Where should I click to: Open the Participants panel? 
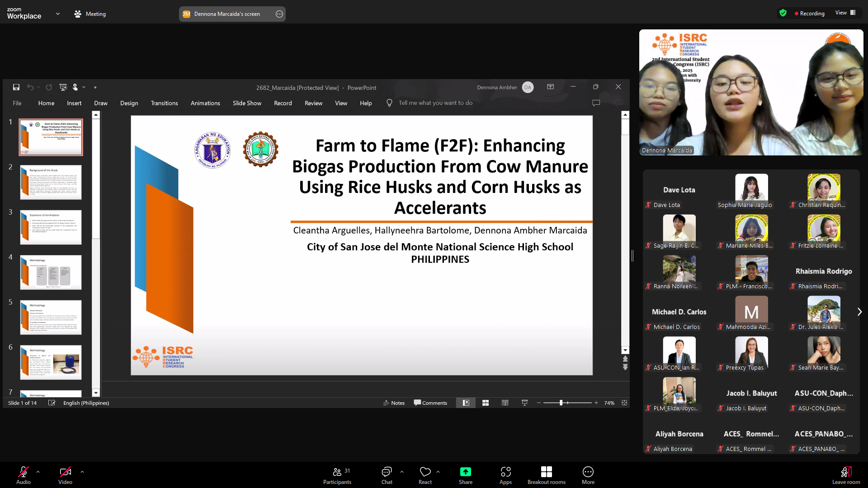coord(337,475)
